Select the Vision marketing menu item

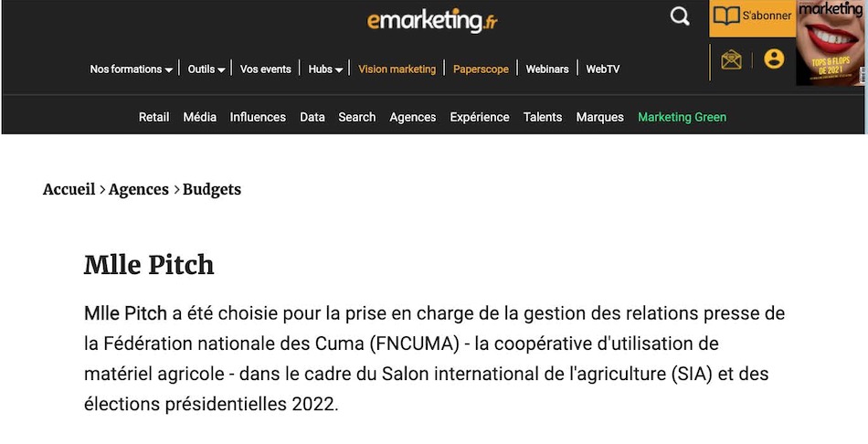click(397, 69)
